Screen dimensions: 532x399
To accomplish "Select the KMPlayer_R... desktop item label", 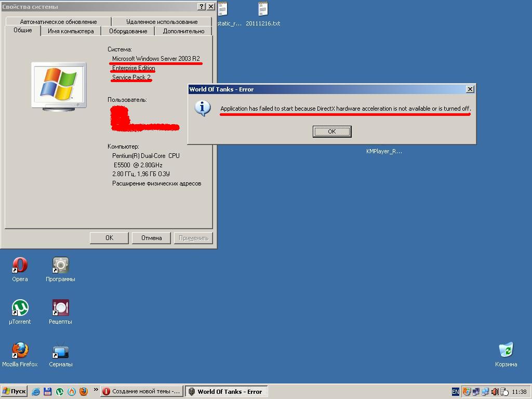I will coord(384,151).
